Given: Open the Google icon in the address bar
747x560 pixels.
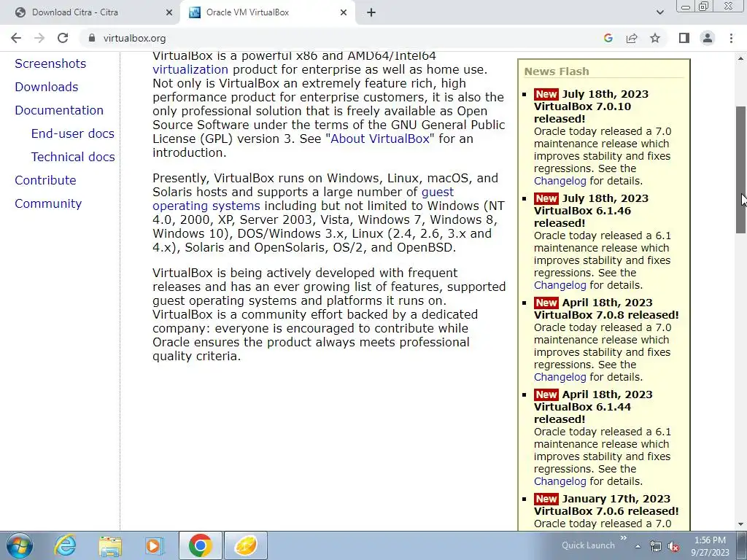Looking at the screenshot, I should 608,38.
